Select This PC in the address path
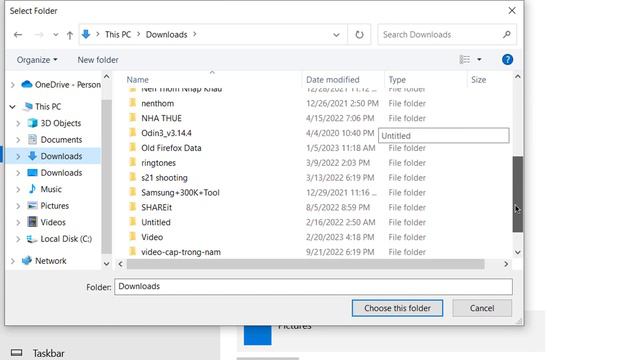Screen dimensions: 640x360 coord(118,35)
